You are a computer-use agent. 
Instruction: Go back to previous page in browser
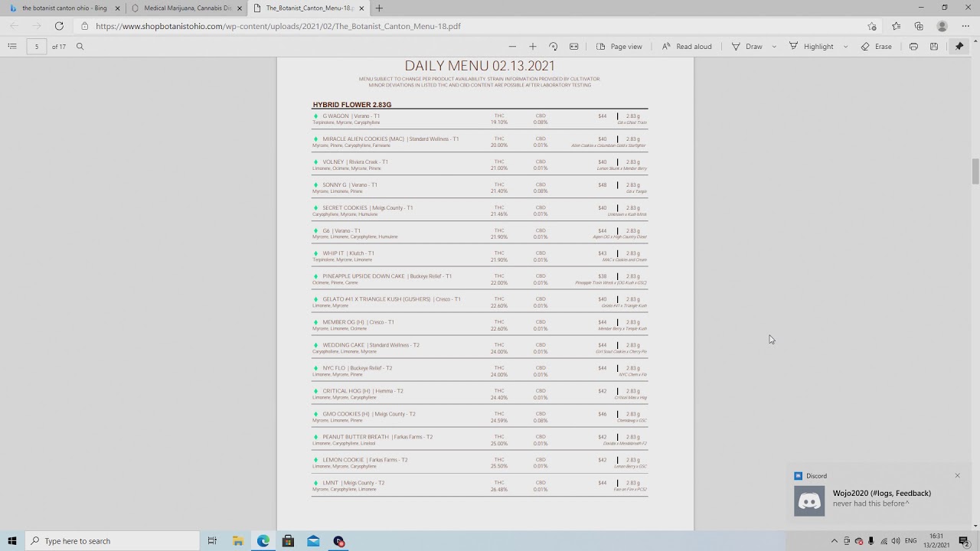point(14,26)
